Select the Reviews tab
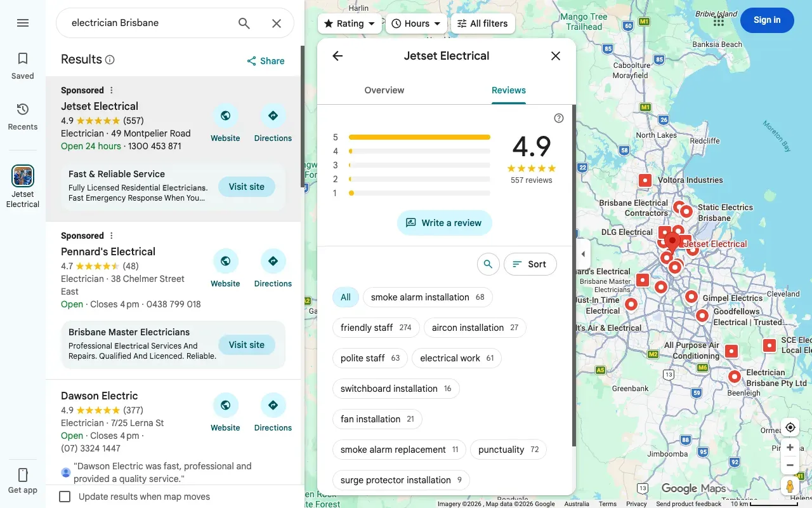 [509, 90]
